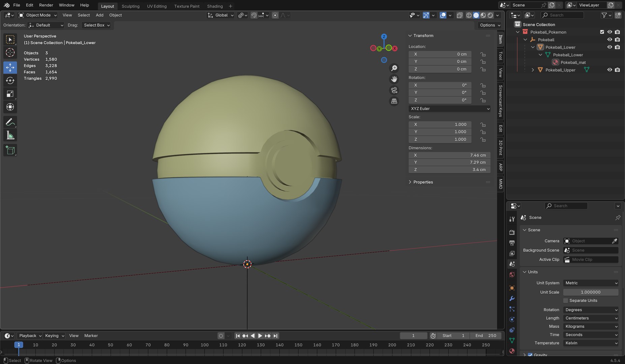This screenshot has height=364, width=625.
Task: Open the Unit System Metric dropdown
Action: click(591, 283)
